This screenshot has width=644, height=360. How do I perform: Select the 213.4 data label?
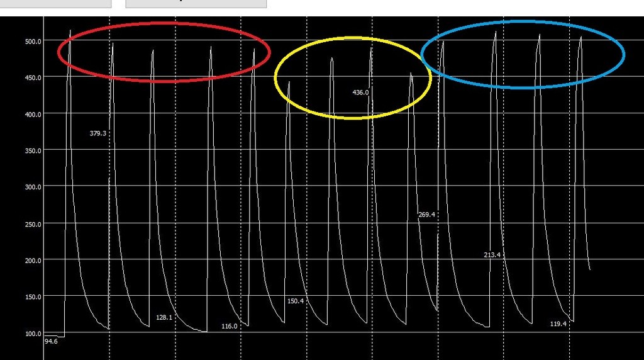(x=492, y=255)
